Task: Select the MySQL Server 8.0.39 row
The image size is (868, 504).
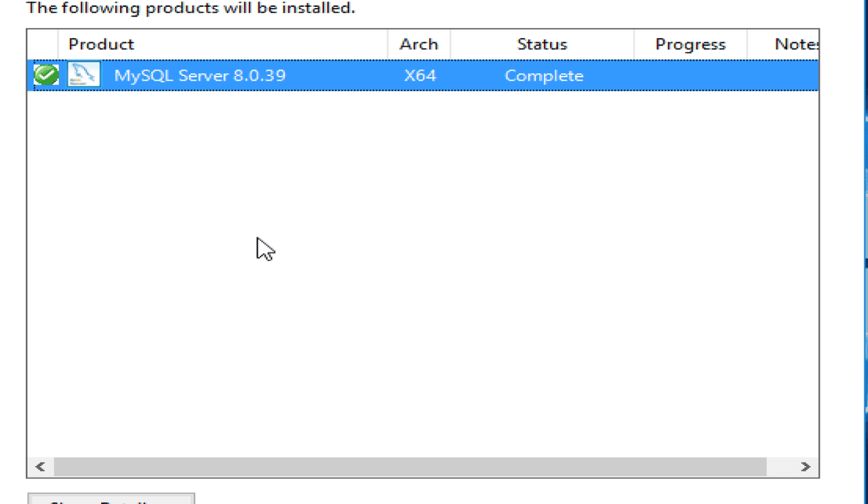Action: coord(199,75)
